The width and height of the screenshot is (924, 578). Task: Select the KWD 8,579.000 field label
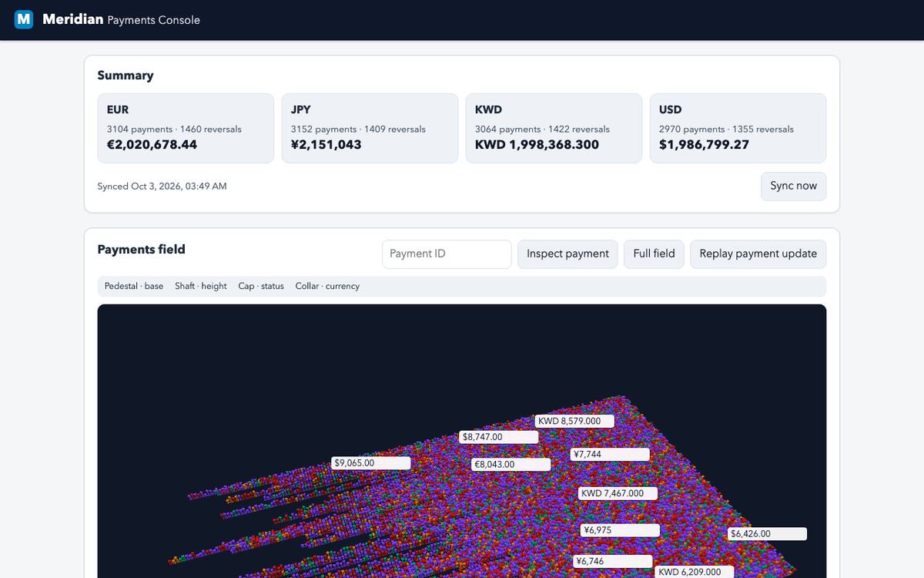pyautogui.click(x=574, y=422)
